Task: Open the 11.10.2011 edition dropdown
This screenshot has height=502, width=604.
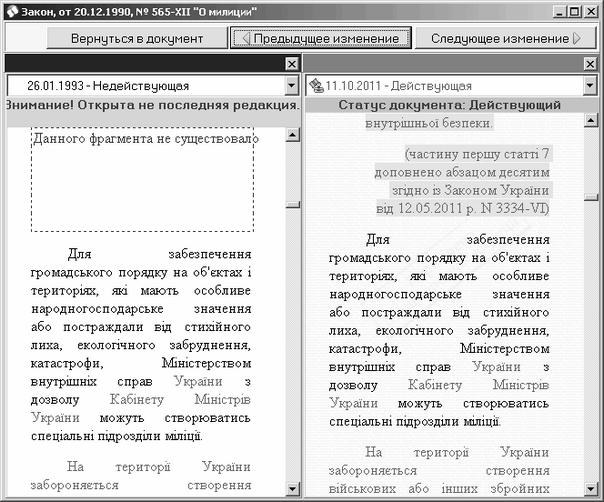Action: tap(590, 86)
